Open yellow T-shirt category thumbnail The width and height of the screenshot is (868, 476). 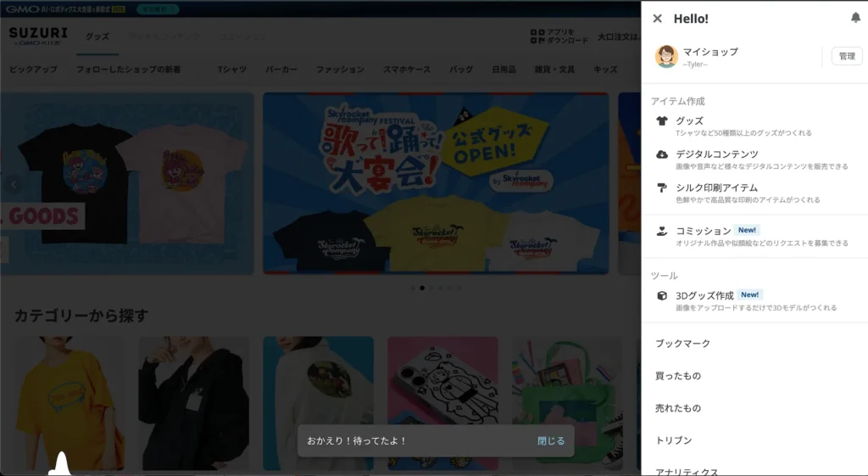pos(70,403)
